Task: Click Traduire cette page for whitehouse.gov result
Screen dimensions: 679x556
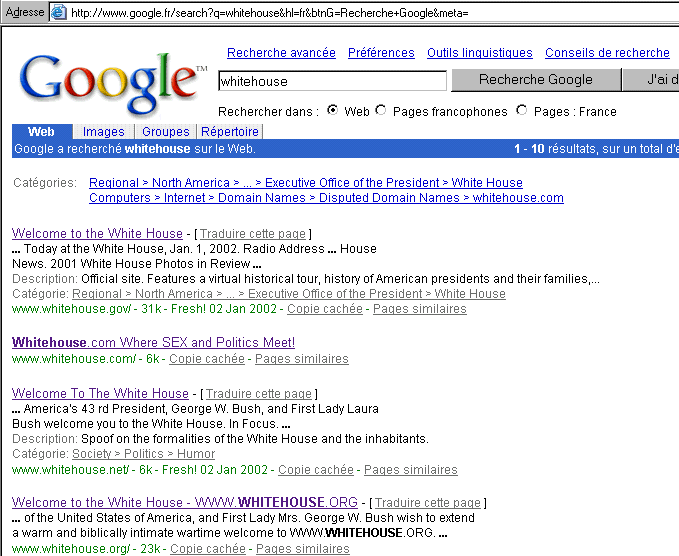Action: [x=253, y=234]
